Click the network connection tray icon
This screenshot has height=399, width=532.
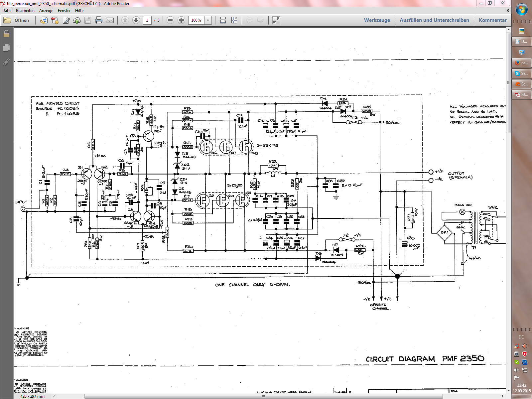(525, 370)
